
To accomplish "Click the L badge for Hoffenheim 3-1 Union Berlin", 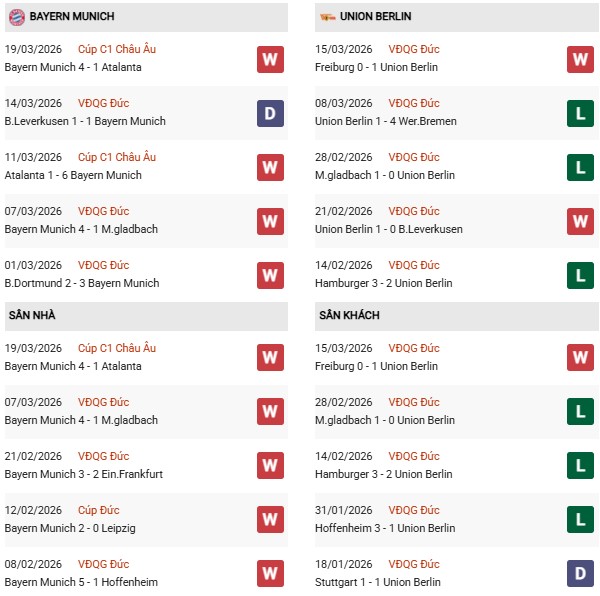I will tap(580, 520).
